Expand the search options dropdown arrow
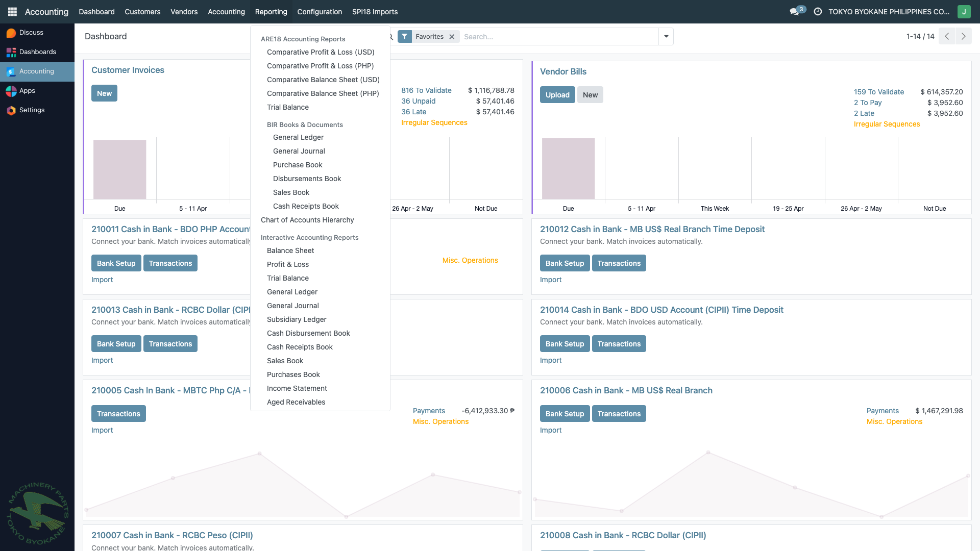Screen dimensions: 980x551 [666, 37]
